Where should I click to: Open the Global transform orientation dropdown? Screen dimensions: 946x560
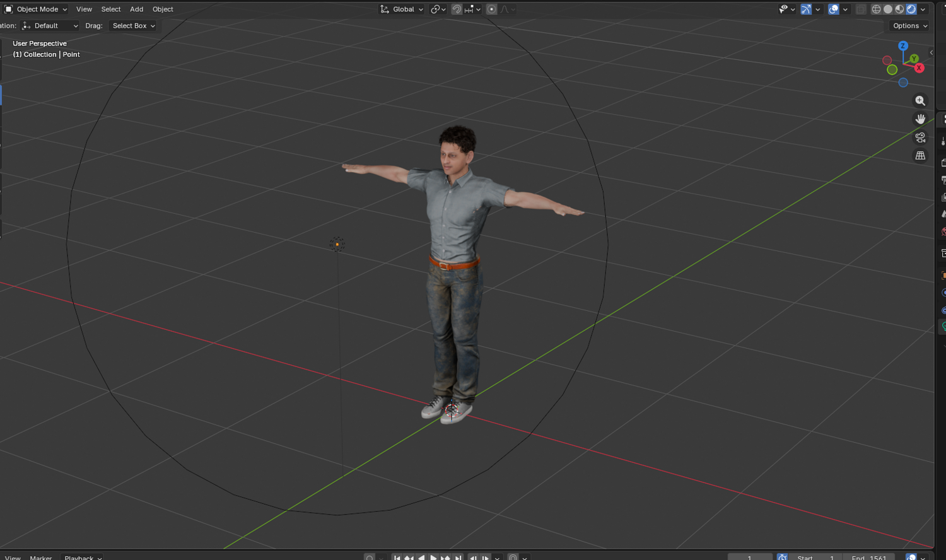[x=402, y=9]
